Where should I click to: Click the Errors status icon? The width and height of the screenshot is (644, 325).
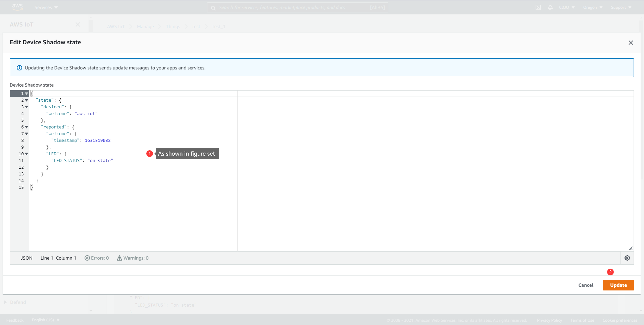[x=87, y=258]
